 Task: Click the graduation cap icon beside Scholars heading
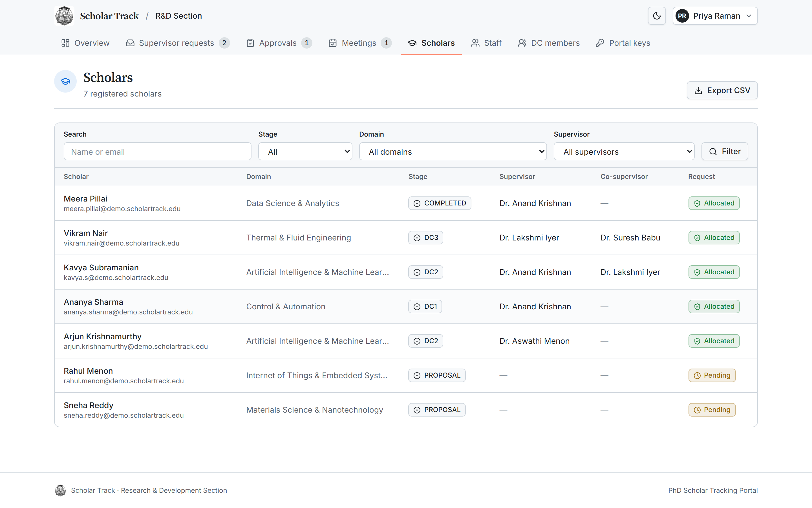(x=65, y=81)
